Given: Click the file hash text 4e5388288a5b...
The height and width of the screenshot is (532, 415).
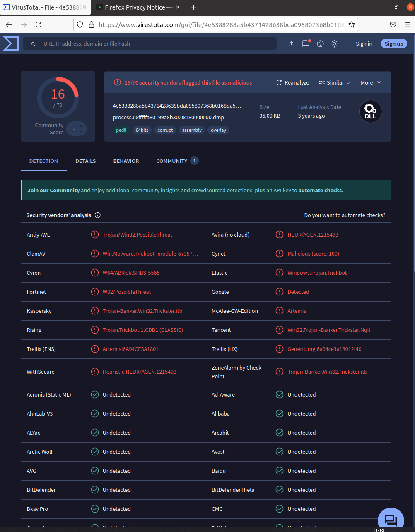Looking at the screenshot, I should pyautogui.click(x=177, y=106).
